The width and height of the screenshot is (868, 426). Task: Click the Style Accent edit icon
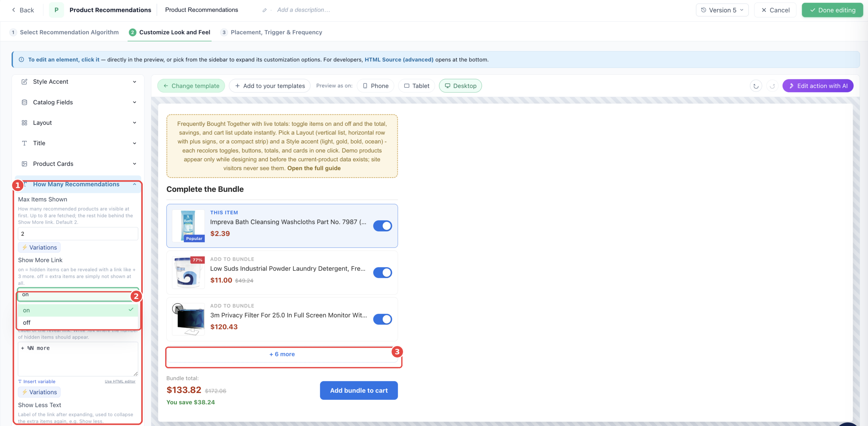[x=24, y=82]
